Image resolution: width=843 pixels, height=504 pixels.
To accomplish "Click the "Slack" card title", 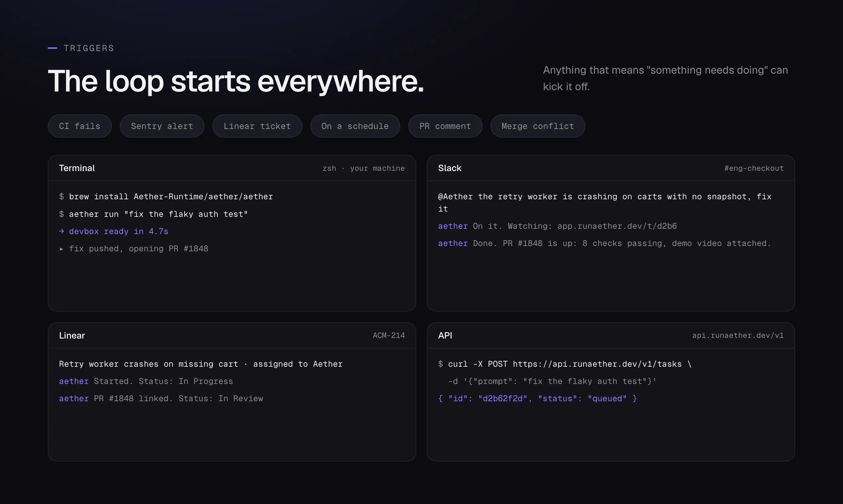I will pos(449,168).
